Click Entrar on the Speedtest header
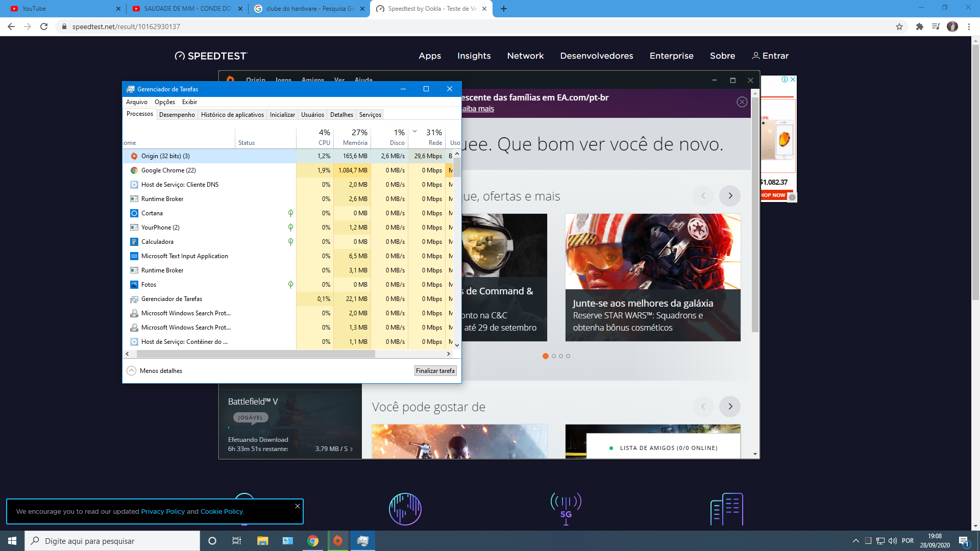The width and height of the screenshot is (980, 551). pyautogui.click(x=770, y=56)
